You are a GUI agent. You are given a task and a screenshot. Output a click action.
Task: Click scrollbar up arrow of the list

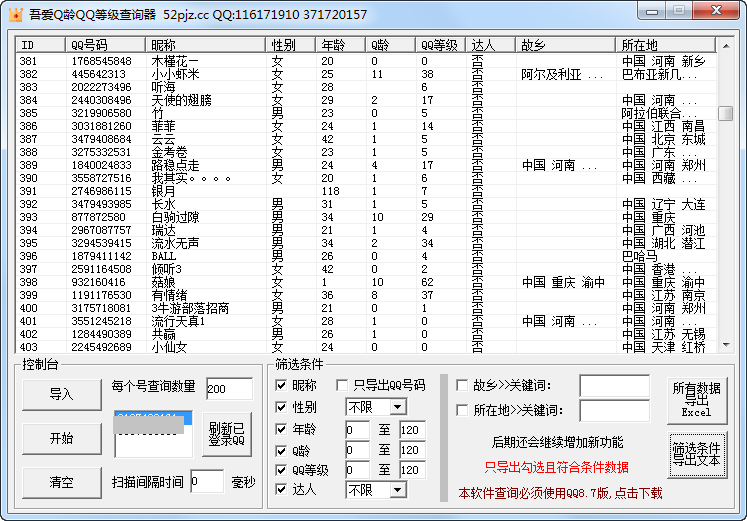click(x=726, y=46)
